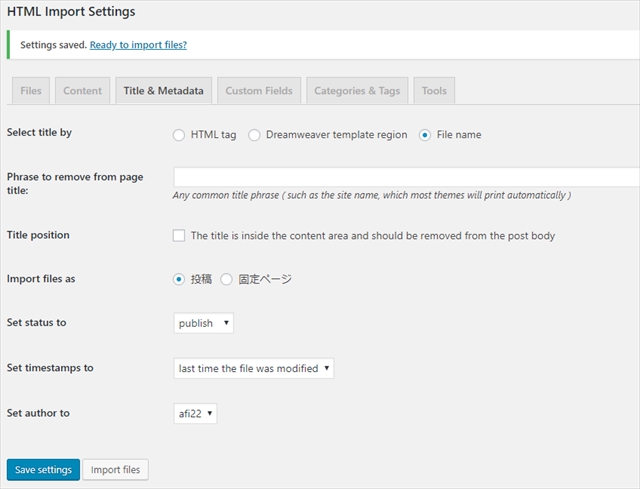Enable the Title position checkbox
The image size is (640, 489).
click(179, 236)
